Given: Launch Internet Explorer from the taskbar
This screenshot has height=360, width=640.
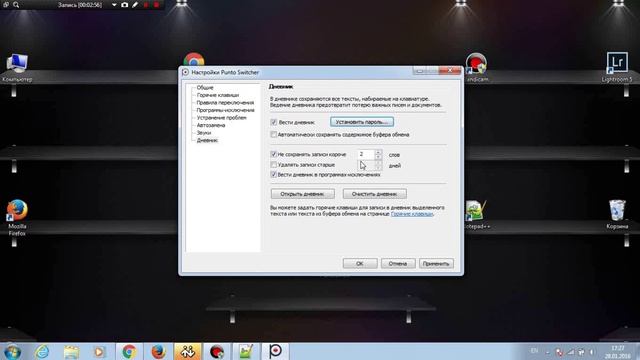Looking at the screenshot, I should pyautogui.click(x=42, y=351).
